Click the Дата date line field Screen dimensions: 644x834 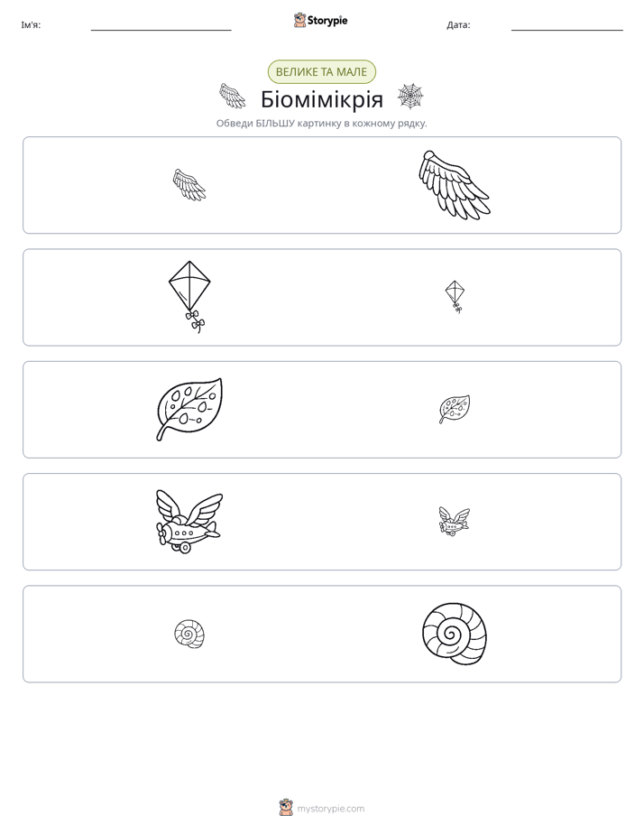tap(567, 25)
